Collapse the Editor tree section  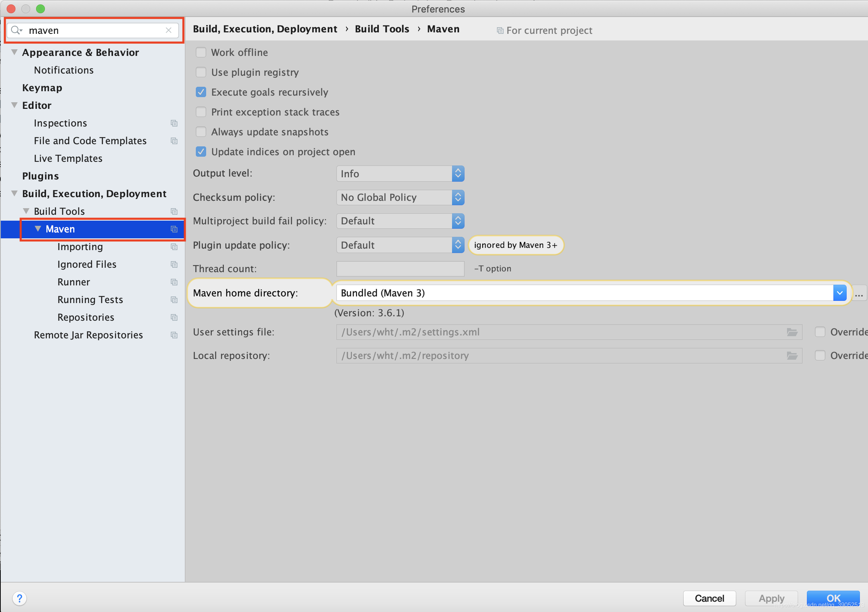pos(14,106)
